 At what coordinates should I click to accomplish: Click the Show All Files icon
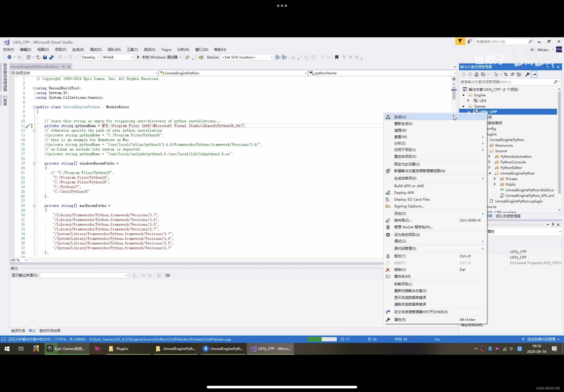(519, 74)
